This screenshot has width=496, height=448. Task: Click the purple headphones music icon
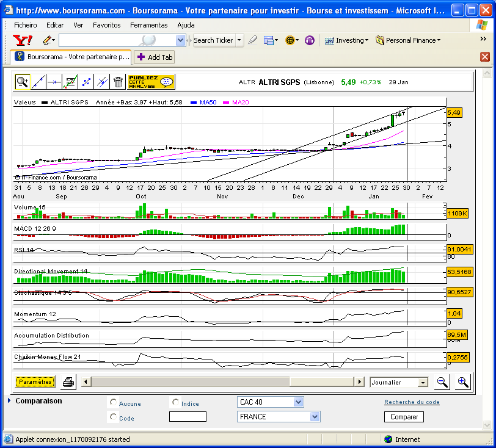click(x=309, y=40)
